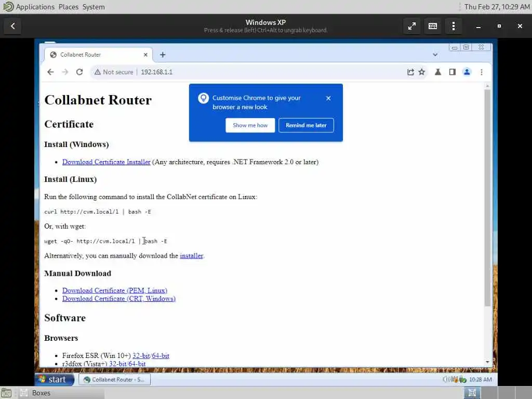
Task: Open Firefox ESR 64-bit link
Action: click(161, 355)
